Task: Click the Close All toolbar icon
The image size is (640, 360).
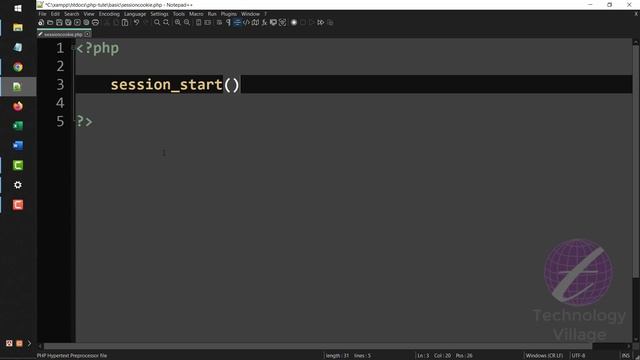Action: click(x=86, y=22)
